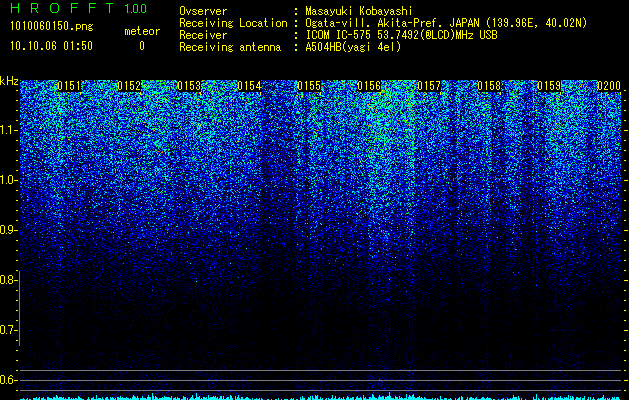Click the cyan signal level graph
The image size is (629, 400).
click(x=321, y=396)
